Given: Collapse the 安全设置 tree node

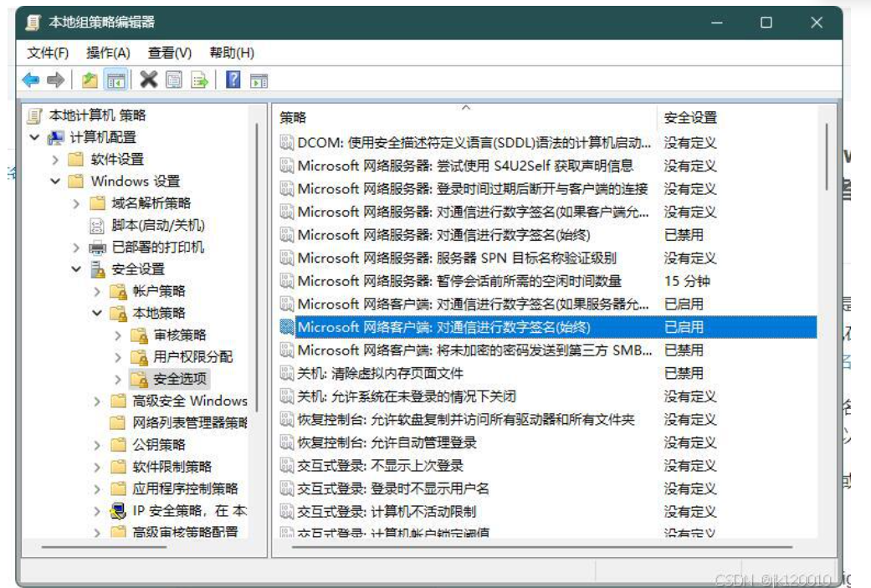Looking at the screenshot, I should (76, 268).
